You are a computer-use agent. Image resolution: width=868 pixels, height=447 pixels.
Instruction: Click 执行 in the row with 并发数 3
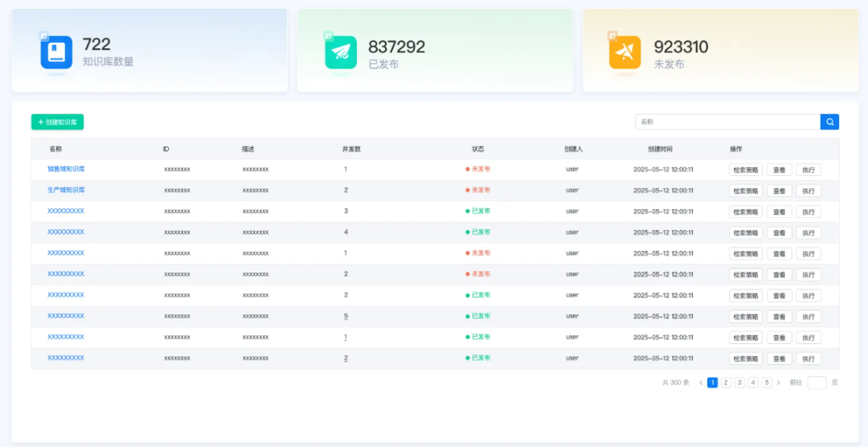point(809,212)
